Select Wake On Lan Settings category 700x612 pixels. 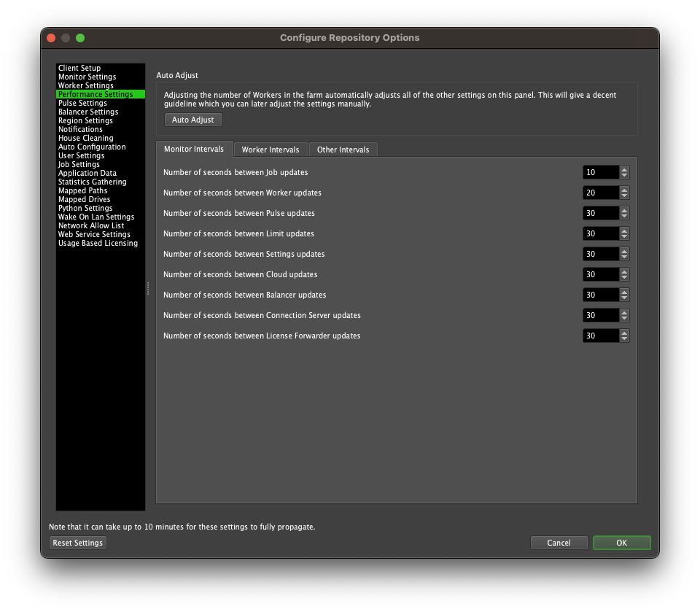pos(96,217)
